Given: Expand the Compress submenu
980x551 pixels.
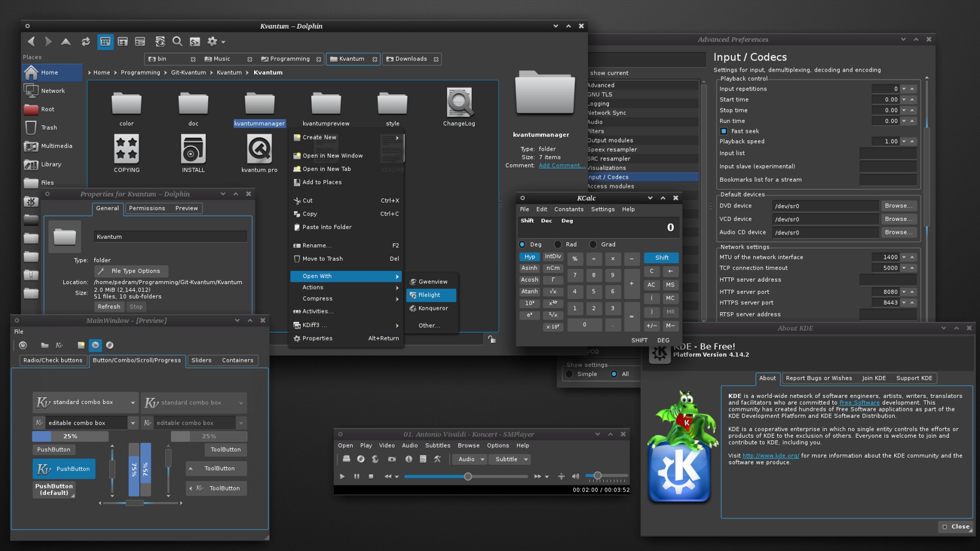Looking at the screenshot, I should 347,299.
